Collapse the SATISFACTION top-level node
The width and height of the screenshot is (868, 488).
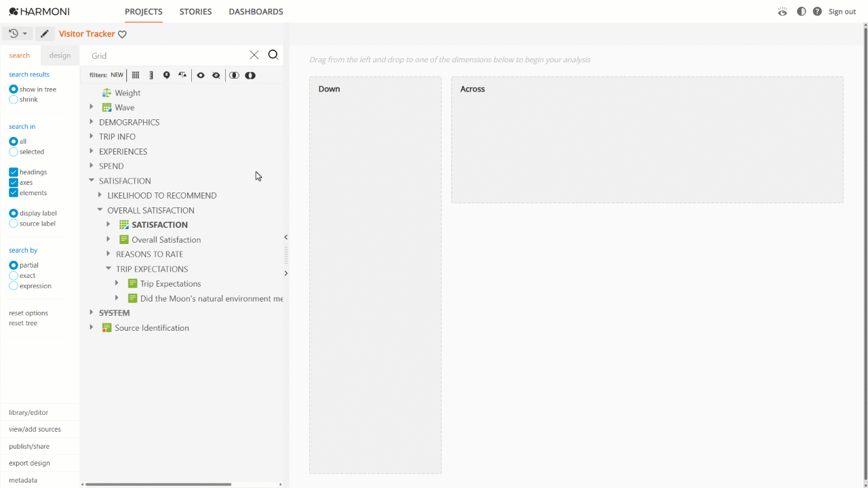(92, 180)
